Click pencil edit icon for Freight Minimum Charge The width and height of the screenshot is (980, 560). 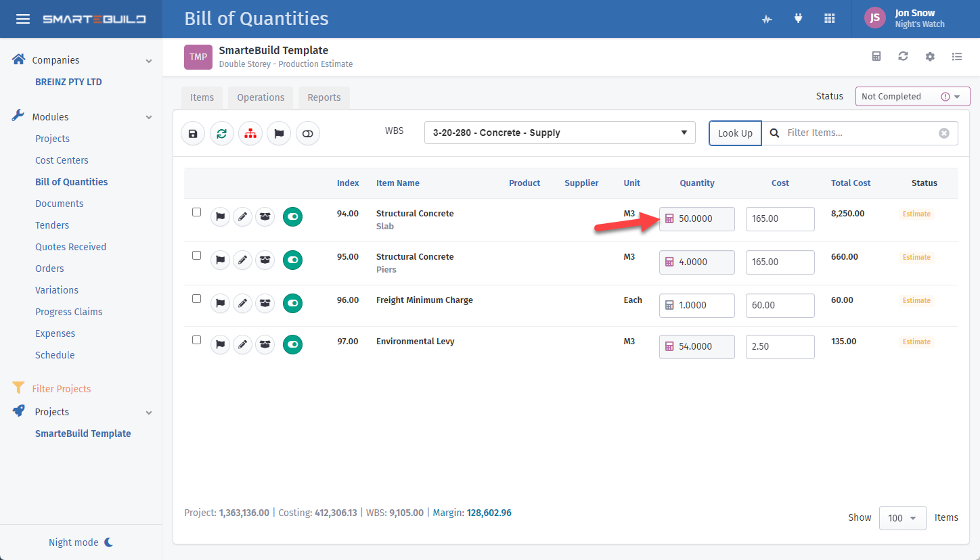tap(242, 304)
